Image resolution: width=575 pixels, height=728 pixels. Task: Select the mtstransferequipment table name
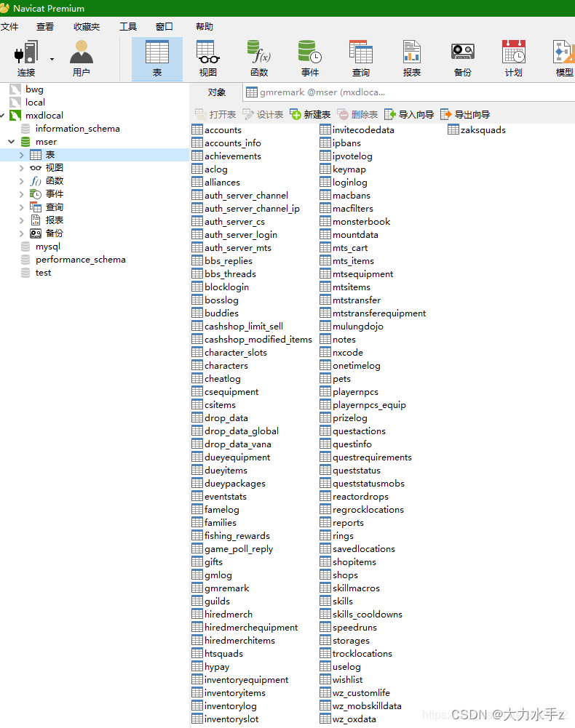(x=379, y=313)
